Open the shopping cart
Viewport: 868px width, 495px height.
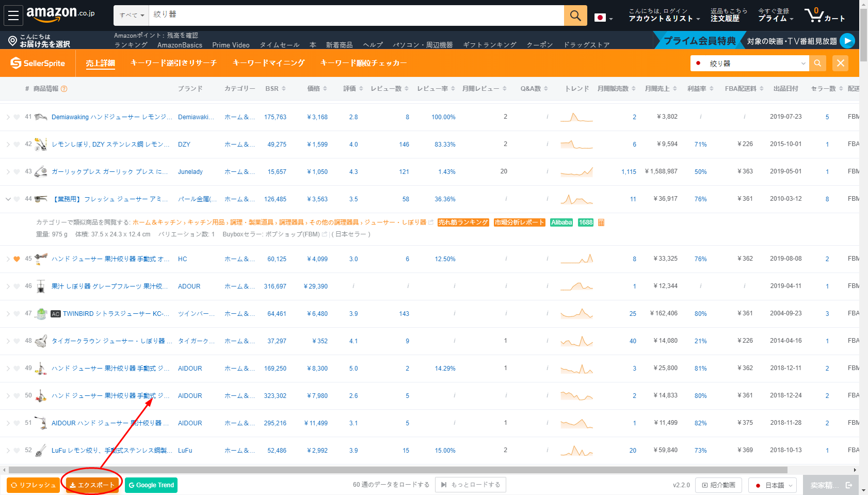tap(824, 15)
